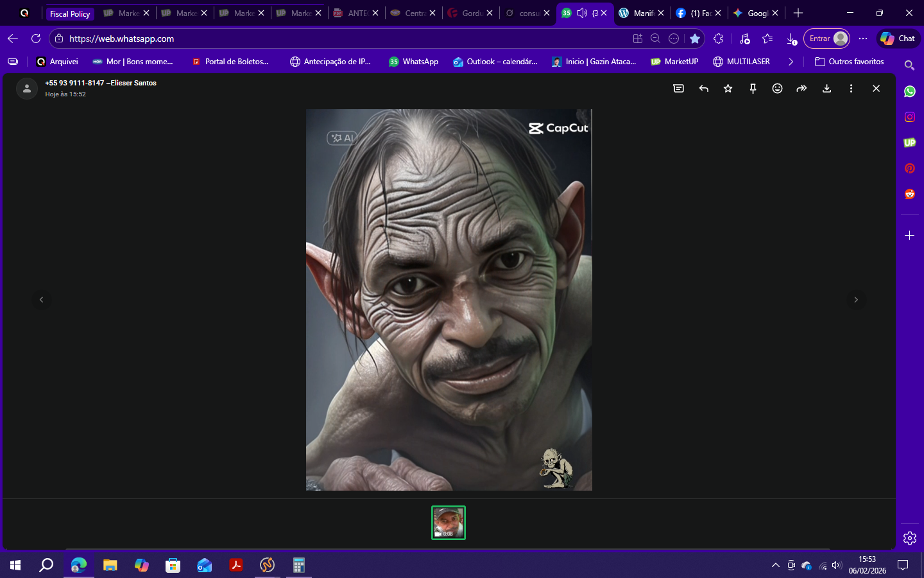Image resolution: width=924 pixels, height=578 pixels.
Task: Go to next media with right arrow
Action: coord(855,300)
